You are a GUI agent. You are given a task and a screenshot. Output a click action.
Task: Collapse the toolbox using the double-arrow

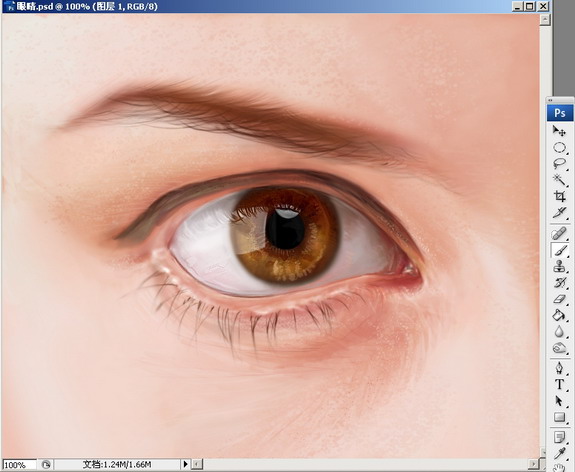pyautogui.click(x=550, y=100)
